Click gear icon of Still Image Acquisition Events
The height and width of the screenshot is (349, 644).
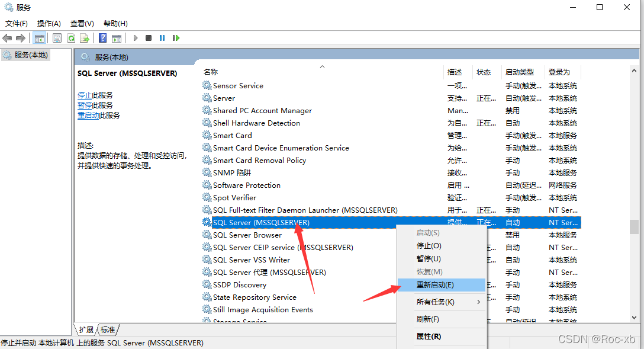click(x=207, y=309)
